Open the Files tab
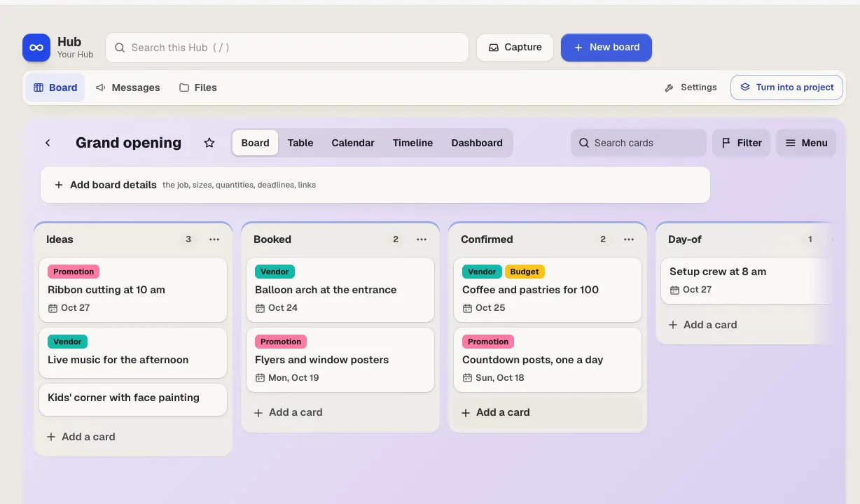Screen dimensions: 860x504 (x=198, y=87)
